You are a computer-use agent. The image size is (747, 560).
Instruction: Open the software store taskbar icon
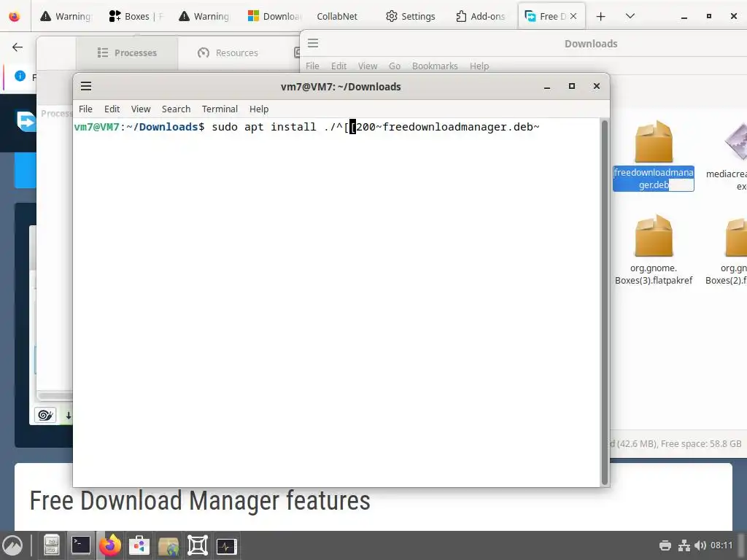pyautogui.click(x=139, y=545)
